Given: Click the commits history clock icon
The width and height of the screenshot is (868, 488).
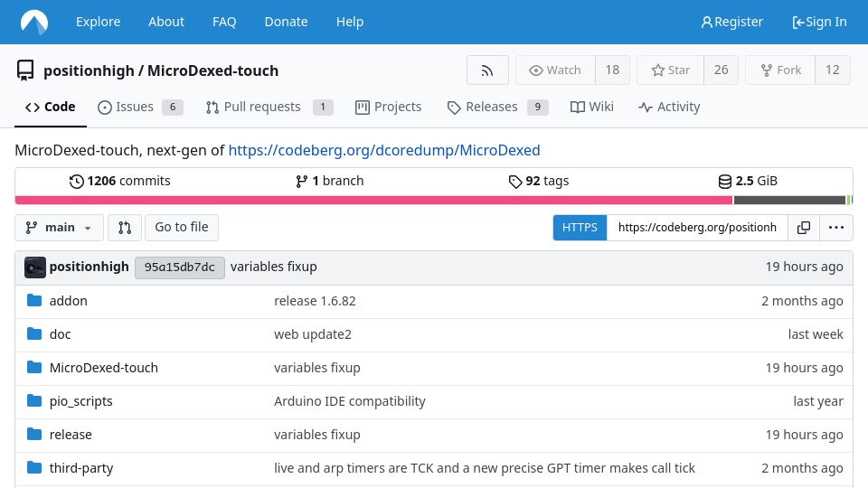Looking at the screenshot, I should [x=76, y=182].
